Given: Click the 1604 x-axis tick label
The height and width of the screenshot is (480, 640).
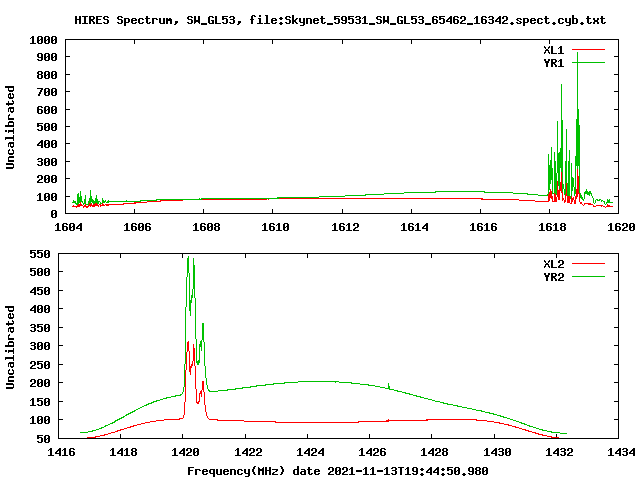Looking at the screenshot, I should click(68, 227).
